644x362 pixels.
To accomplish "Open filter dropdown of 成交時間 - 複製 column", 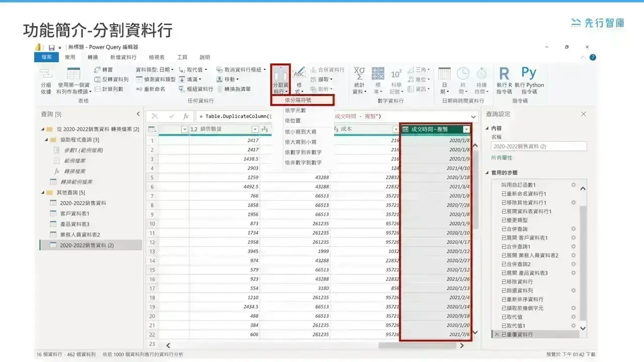I will click(466, 129).
